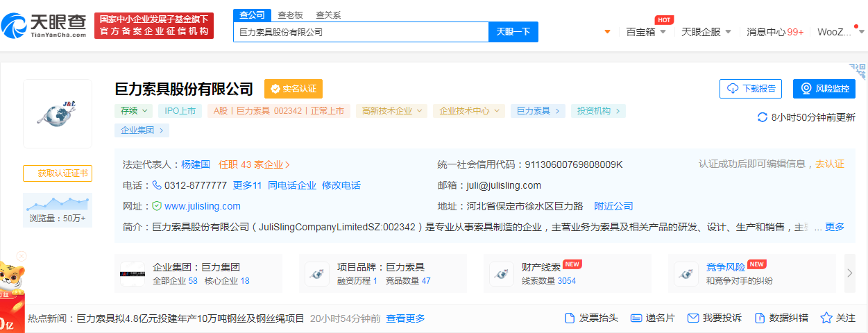Click the 我要投诉 envelope icon

coord(692,318)
